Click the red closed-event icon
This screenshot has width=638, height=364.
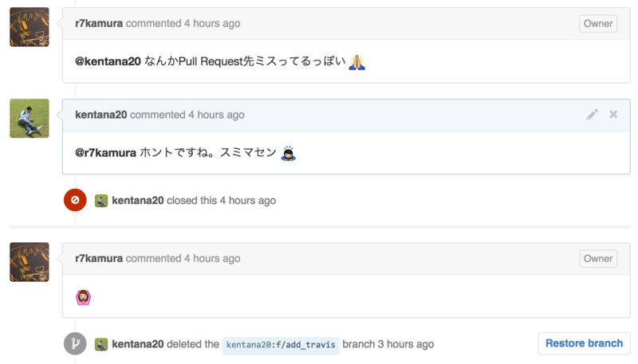75,200
